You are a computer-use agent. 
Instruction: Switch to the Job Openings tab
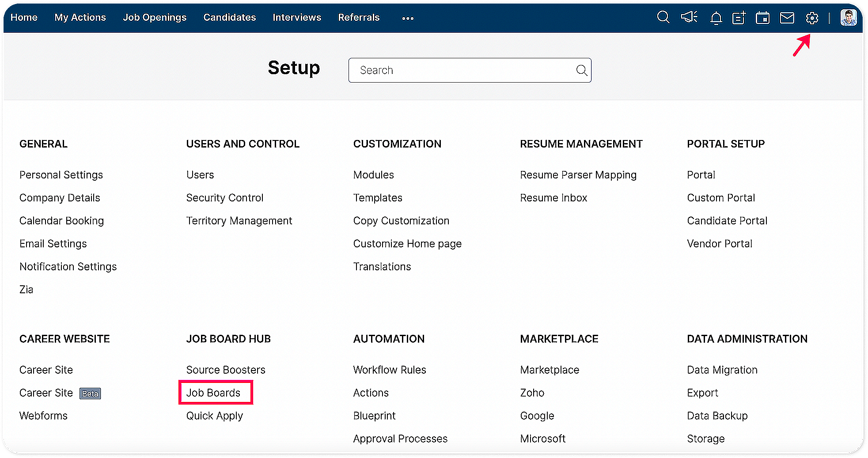155,17
